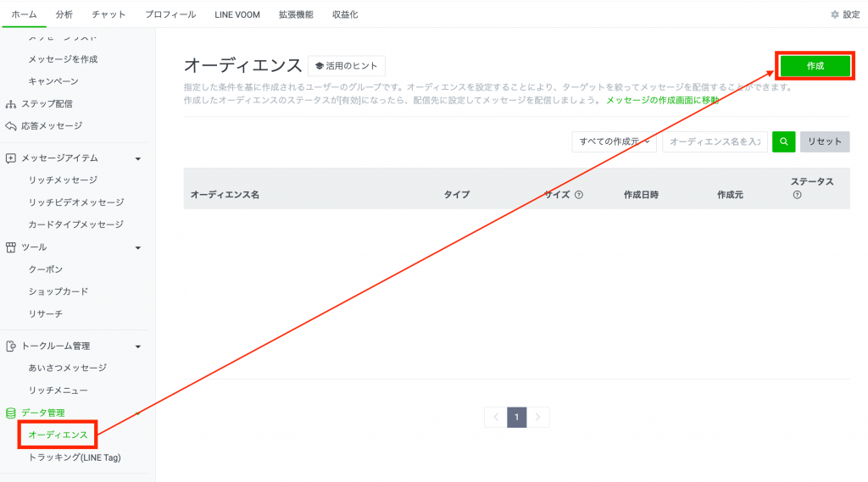Open the 設定 gear icon
The height and width of the screenshot is (482, 868).
click(x=835, y=15)
